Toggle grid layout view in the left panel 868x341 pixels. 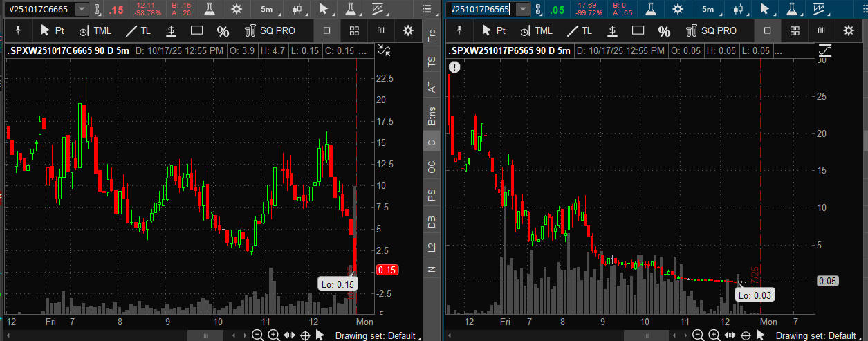[354, 30]
